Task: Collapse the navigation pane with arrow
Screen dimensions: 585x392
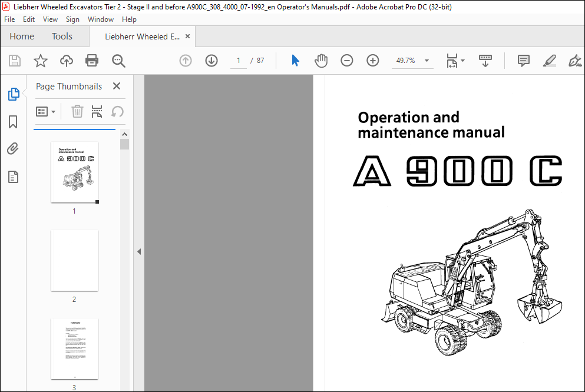Action: coord(139,251)
